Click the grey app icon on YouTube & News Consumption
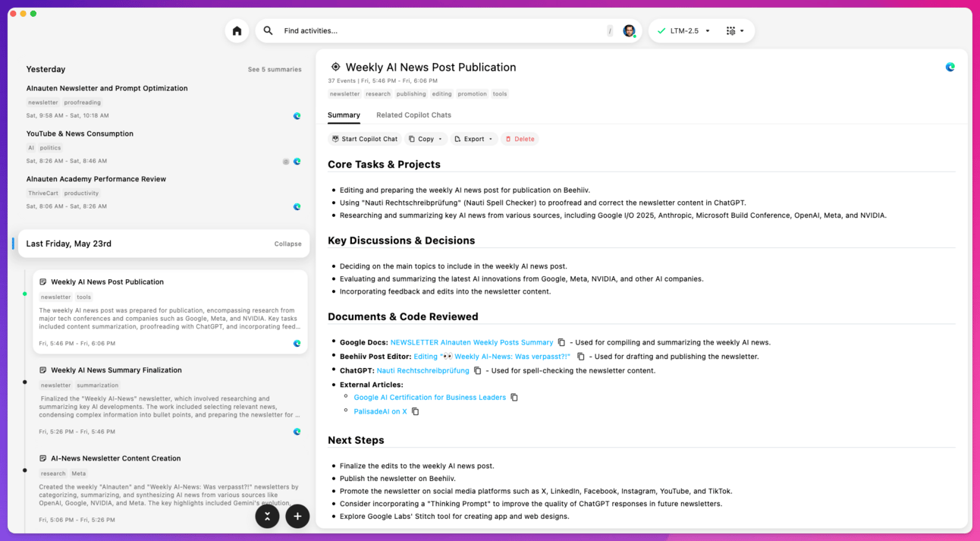The width and height of the screenshot is (980, 541). 286,162
